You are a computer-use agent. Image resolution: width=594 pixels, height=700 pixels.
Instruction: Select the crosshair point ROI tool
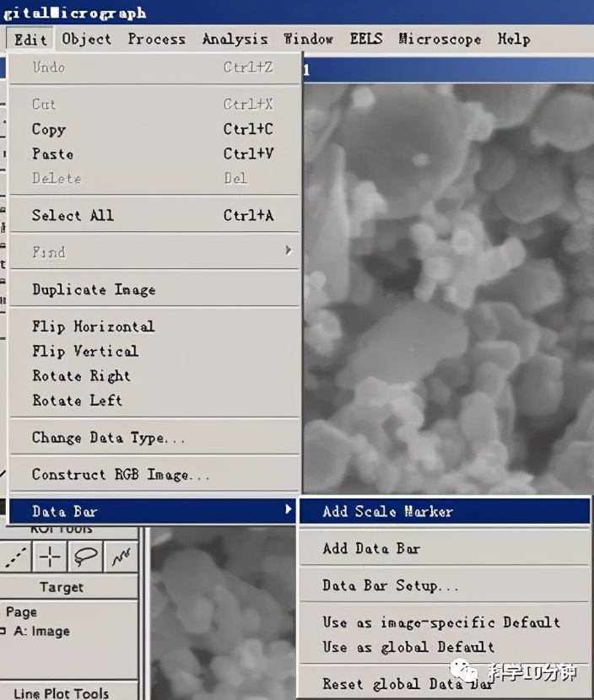click(x=51, y=557)
